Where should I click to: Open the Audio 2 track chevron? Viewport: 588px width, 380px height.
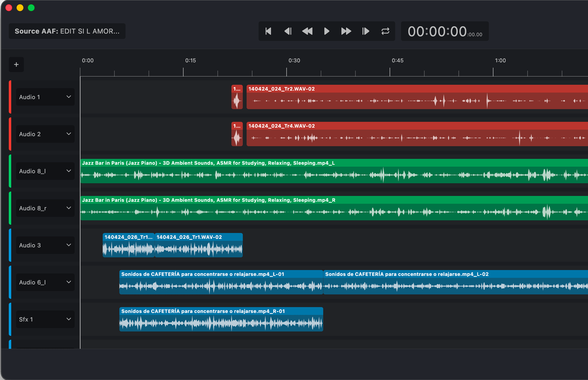(x=69, y=134)
